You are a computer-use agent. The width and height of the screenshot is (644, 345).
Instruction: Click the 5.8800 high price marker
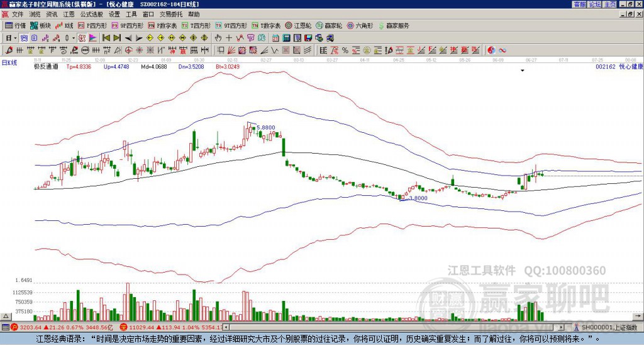(x=266, y=128)
